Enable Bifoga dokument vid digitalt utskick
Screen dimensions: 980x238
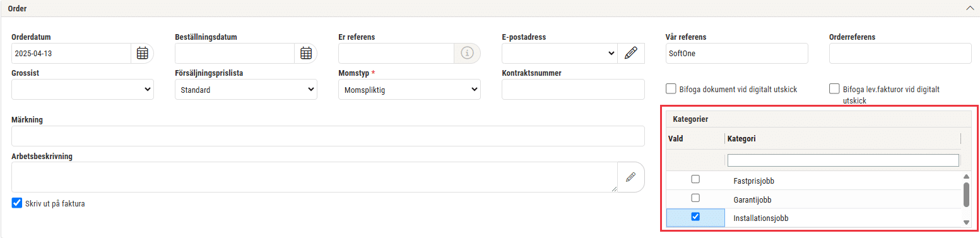(671, 89)
